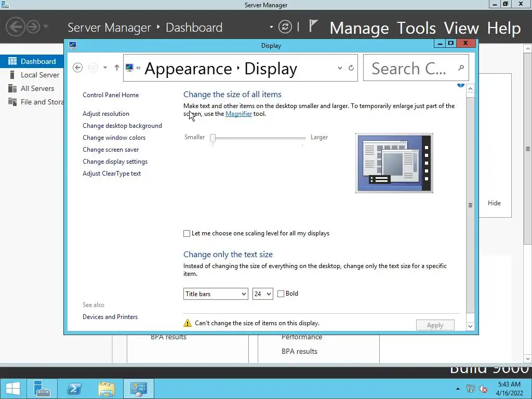532x399 pixels.
Task: Click the search magnifier in Control Panel
Action: pyautogui.click(x=461, y=68)
